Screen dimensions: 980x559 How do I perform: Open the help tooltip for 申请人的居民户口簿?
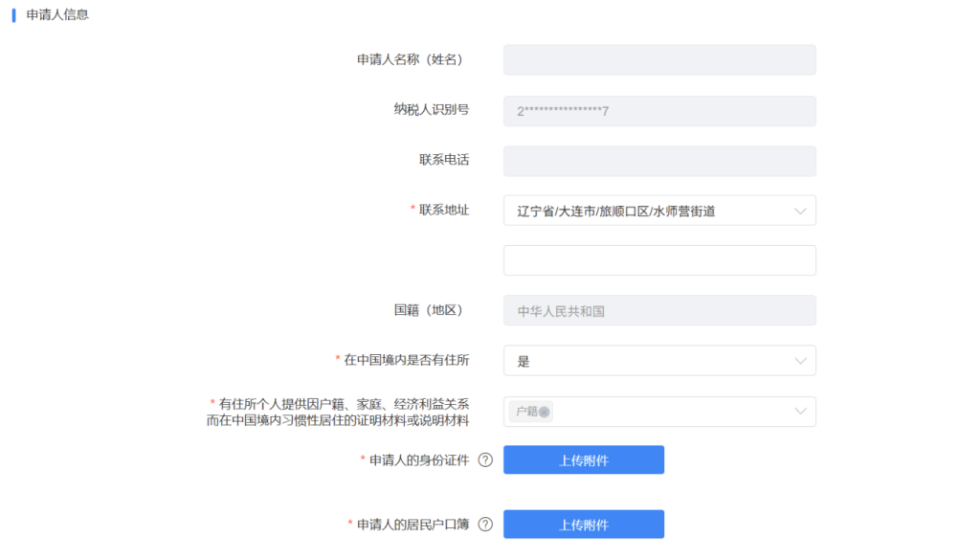point(485,523)
